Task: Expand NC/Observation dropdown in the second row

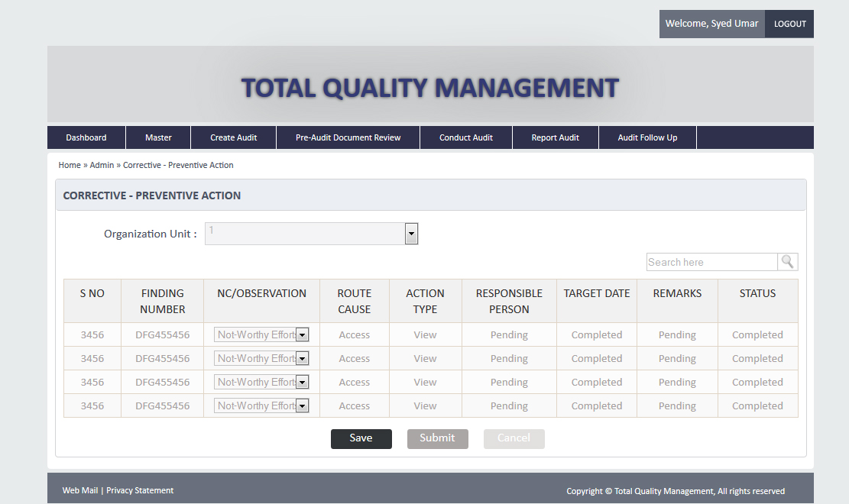Action: [x=303, y=358]
